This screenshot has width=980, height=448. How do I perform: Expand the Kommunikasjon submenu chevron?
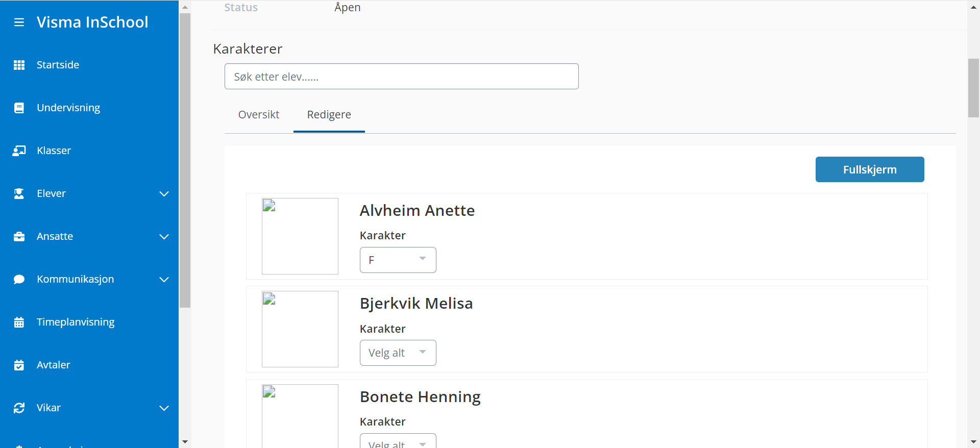click(164, 280)
